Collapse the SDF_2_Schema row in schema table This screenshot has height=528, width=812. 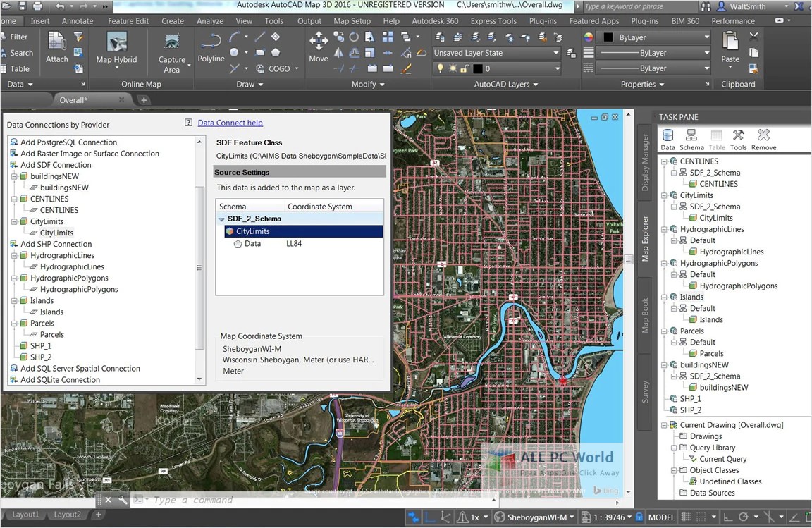[x=221, y=219]
